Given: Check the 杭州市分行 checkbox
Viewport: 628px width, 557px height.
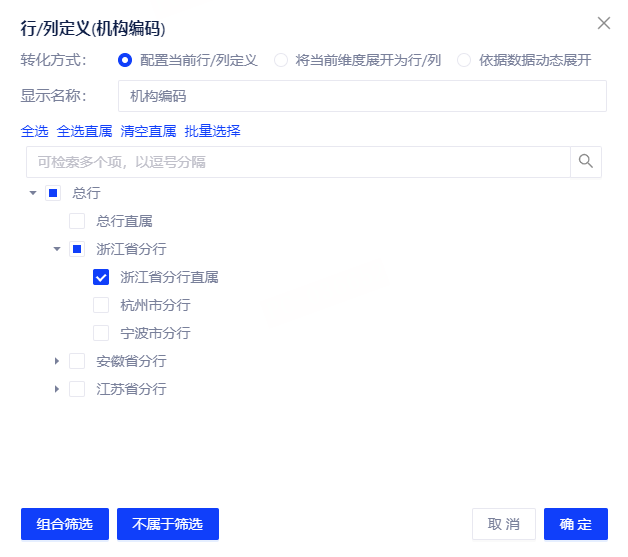Looking at the screenshot, I should pos(101,305).
